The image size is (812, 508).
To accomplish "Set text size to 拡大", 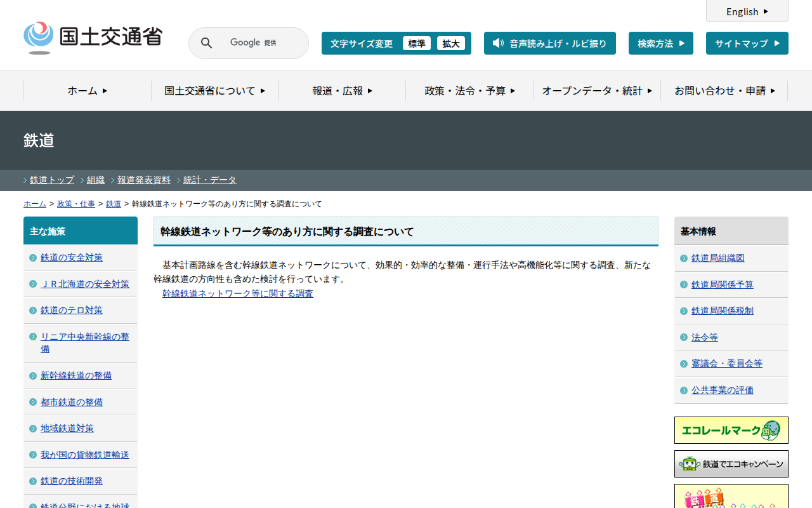I will point(451,43).
